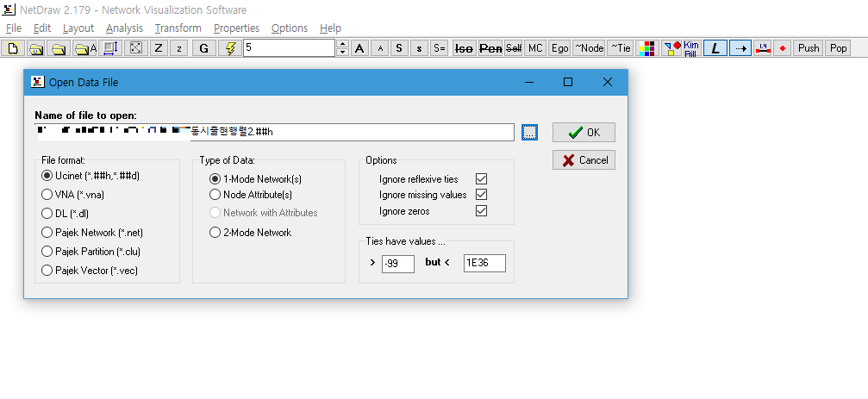The width and height of the screenshot is (868, 399).
Task: Click the Push toolbar button
Action: coord(809,48)
